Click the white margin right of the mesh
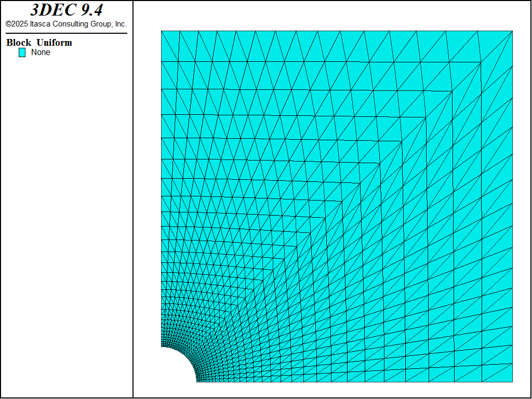 (522, 208)
